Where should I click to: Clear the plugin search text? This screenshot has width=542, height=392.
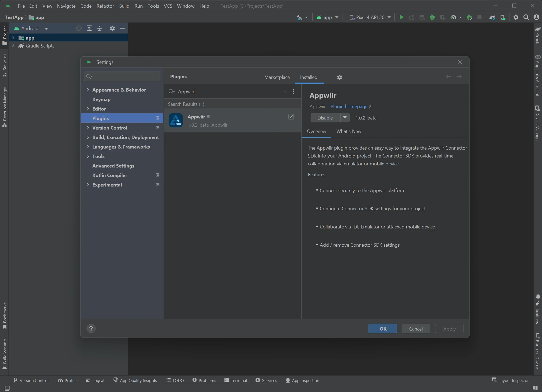[285, 92]
